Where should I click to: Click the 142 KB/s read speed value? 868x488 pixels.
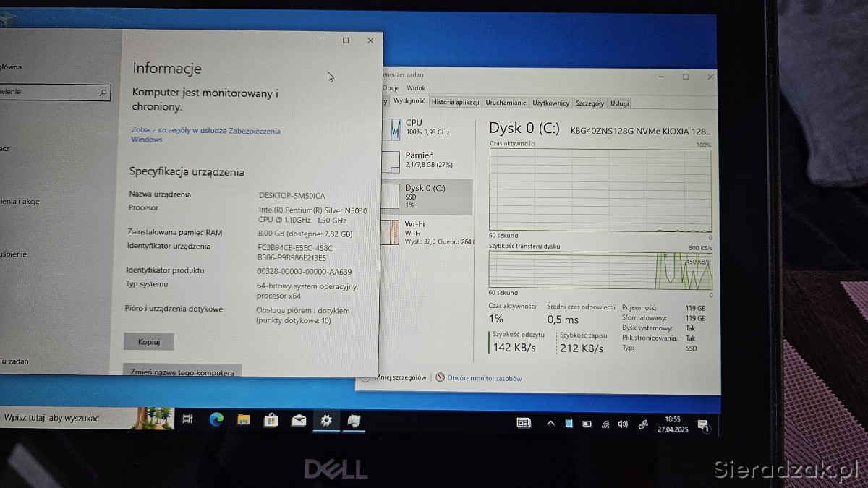514,348
